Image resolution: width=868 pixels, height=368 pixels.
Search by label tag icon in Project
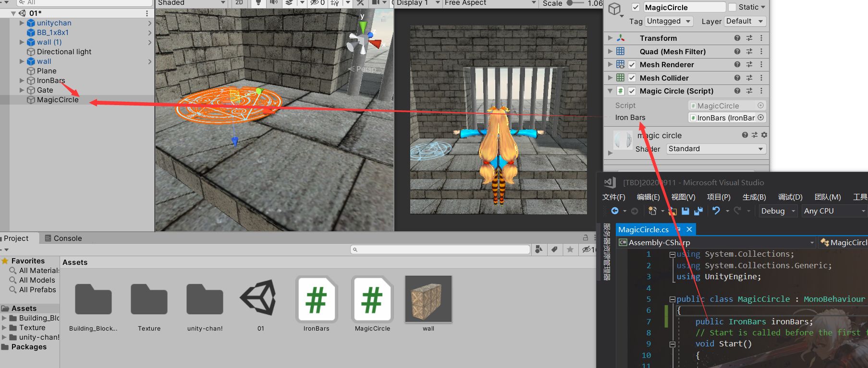point(554,249)
